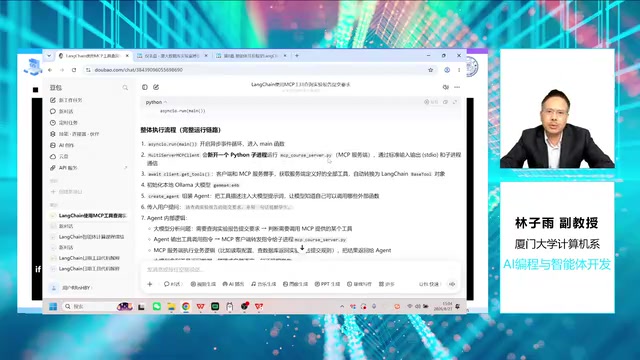Toggle read-aloud speaker icon in chat header
The image size is (640, 360).
click(445, 87)
